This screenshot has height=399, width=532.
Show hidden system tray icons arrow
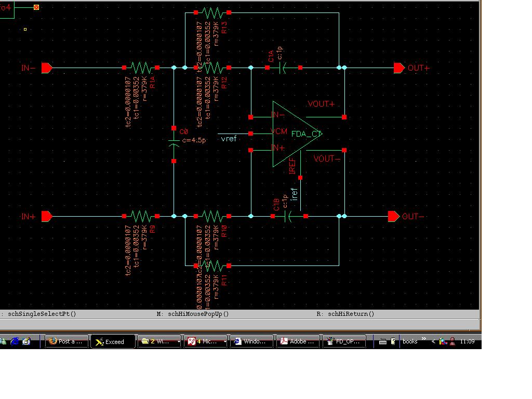pos(433,342)
